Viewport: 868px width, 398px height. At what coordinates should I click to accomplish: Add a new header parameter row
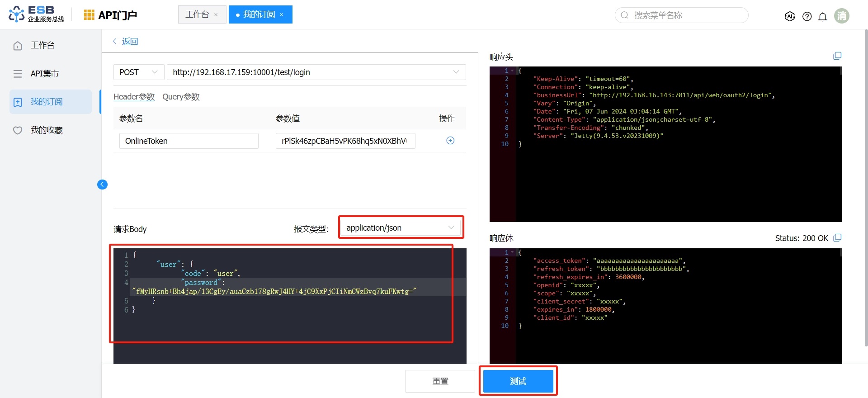click(x=450, y=141)
